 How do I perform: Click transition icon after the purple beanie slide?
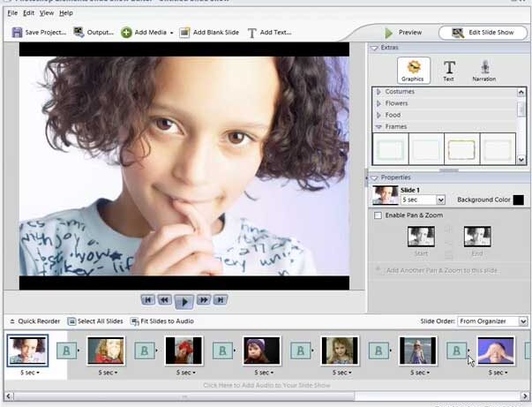(301, 350)
